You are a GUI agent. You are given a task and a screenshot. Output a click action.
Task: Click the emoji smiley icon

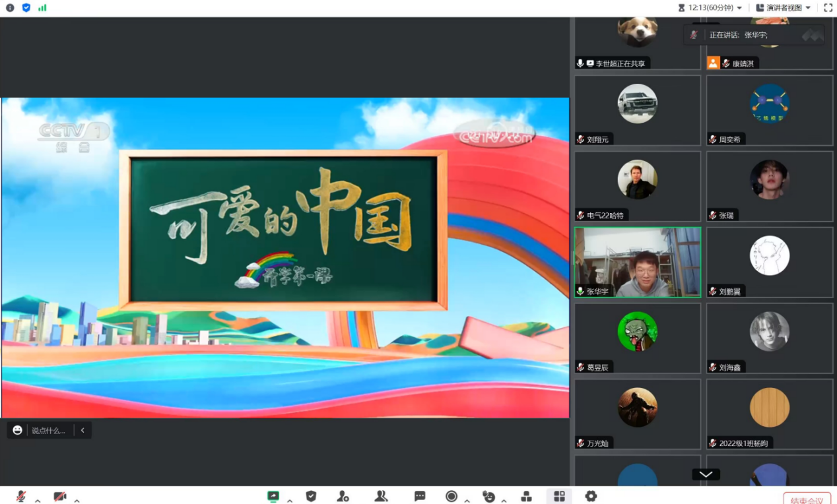point(18,430)
